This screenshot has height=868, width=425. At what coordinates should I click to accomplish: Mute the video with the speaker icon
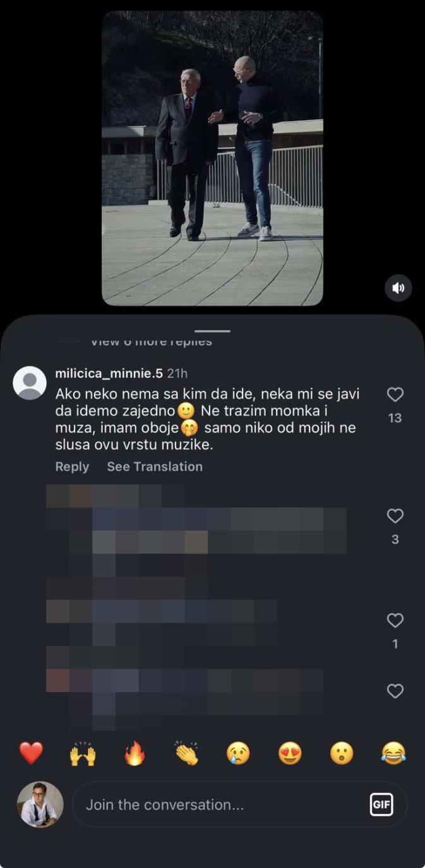point(398,288)
